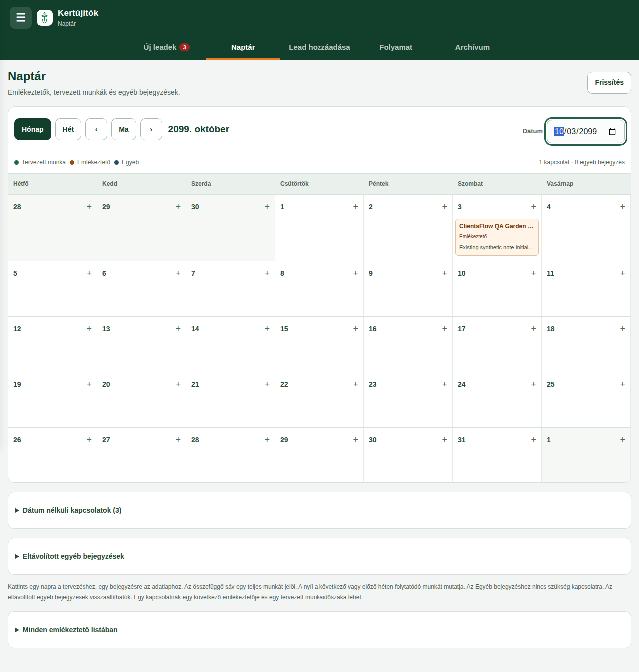Add entry on October 31
Viewport: 639px width, 672px height.
(534, 440)
